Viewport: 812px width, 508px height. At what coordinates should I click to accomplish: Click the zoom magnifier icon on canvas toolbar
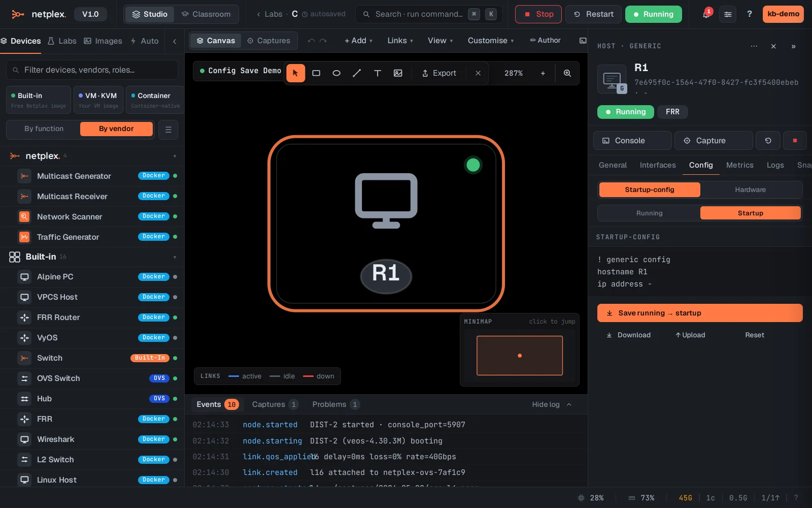[x=567, y=73]
